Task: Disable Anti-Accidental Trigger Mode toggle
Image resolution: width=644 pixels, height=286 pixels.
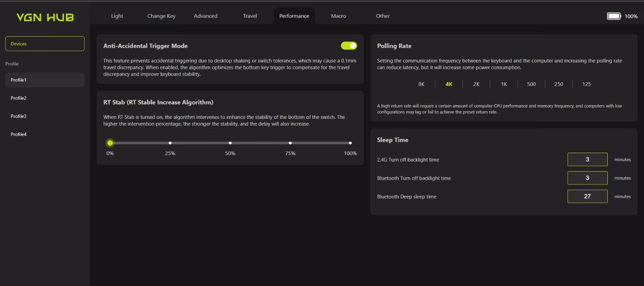Action: click(x=349, y=46)
